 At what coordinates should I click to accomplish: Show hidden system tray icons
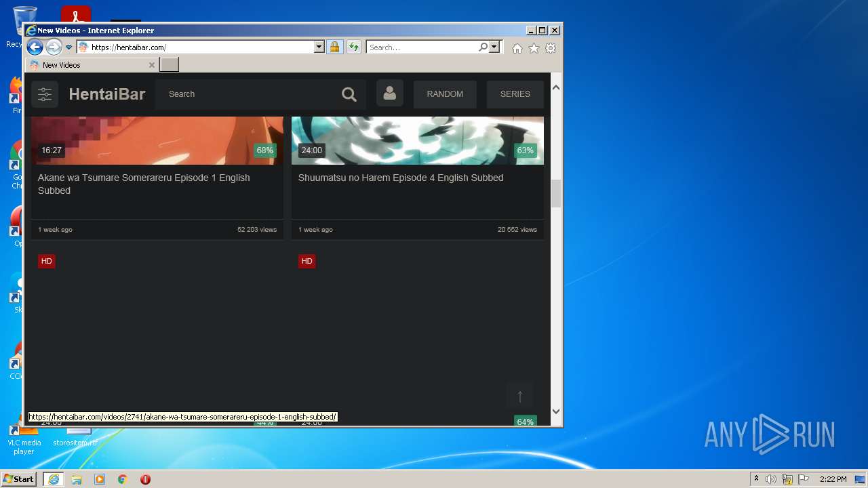(756, 479)
